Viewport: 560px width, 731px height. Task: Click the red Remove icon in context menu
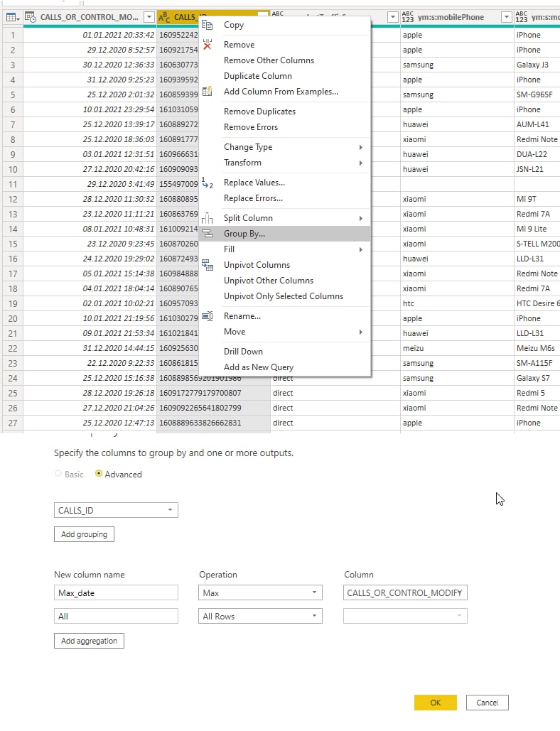pos(207,45)
